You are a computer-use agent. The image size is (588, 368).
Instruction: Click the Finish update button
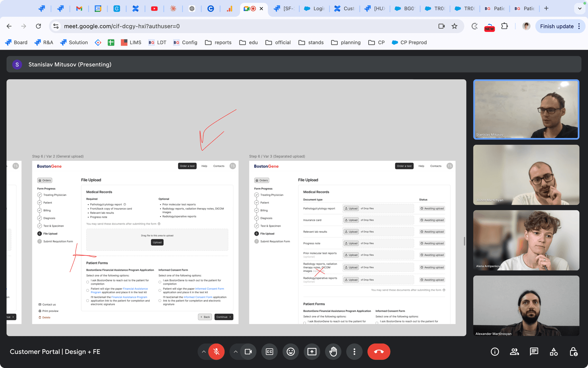pyautogui.click(x=557, y=26)
